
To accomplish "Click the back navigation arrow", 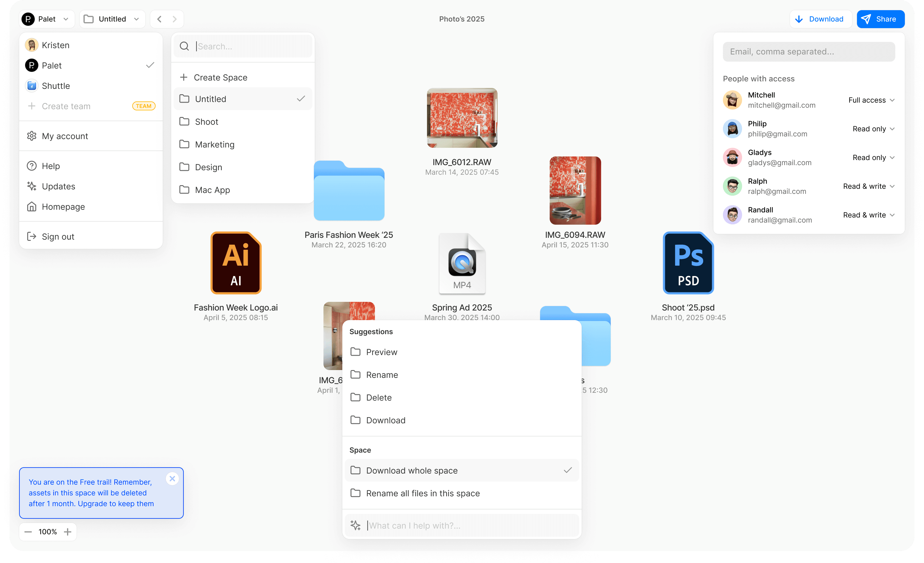I will click(159, 19).
